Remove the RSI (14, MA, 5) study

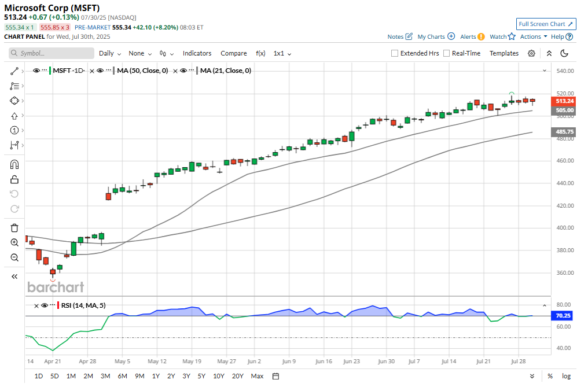[36, 306]
